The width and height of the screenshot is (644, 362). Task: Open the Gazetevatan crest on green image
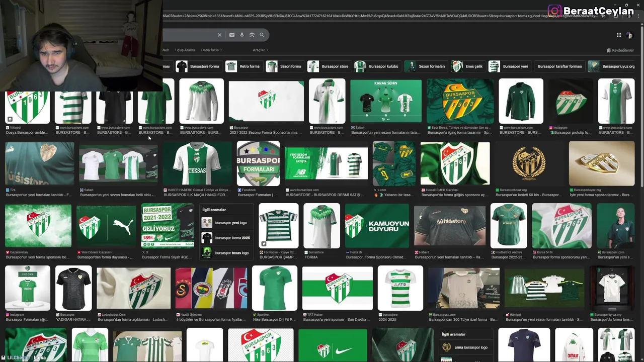[38, 226]
